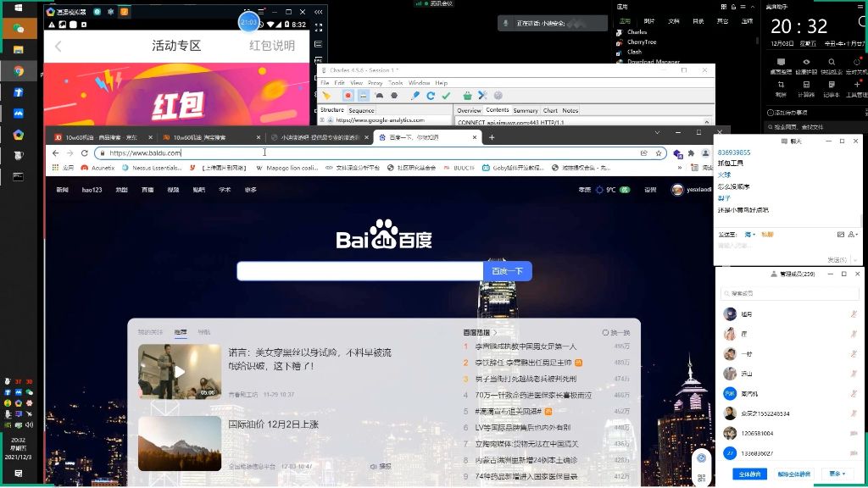Switch to the Summary tab in Charles
868x488 pixels.
(x=526, y=111)
